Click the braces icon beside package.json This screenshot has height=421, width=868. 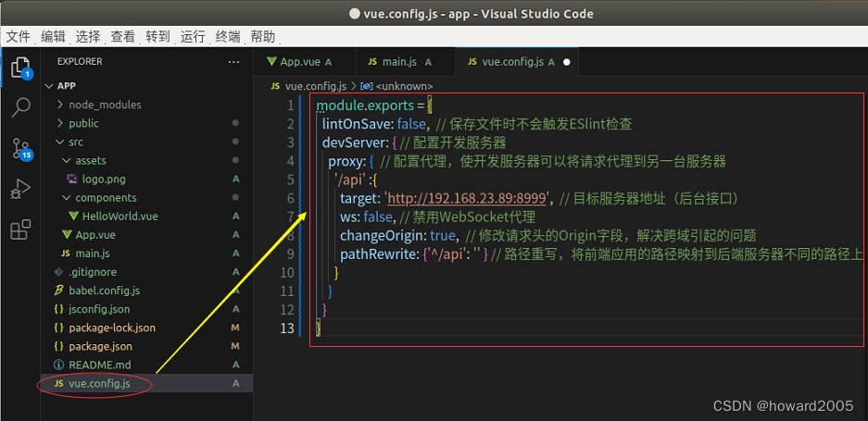(x=58, y=346)
